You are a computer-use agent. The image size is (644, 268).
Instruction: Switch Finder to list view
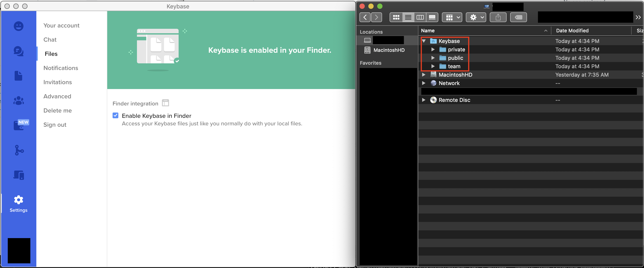408,17
